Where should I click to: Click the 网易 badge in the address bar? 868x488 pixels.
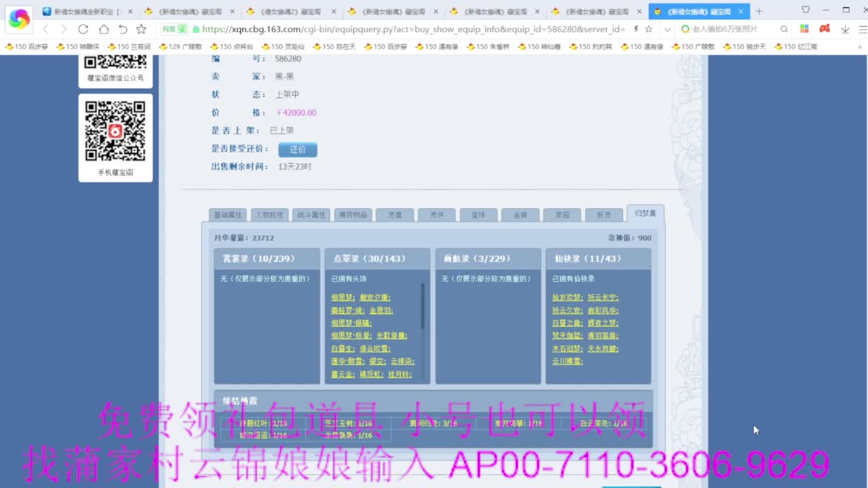pos(174,30)
